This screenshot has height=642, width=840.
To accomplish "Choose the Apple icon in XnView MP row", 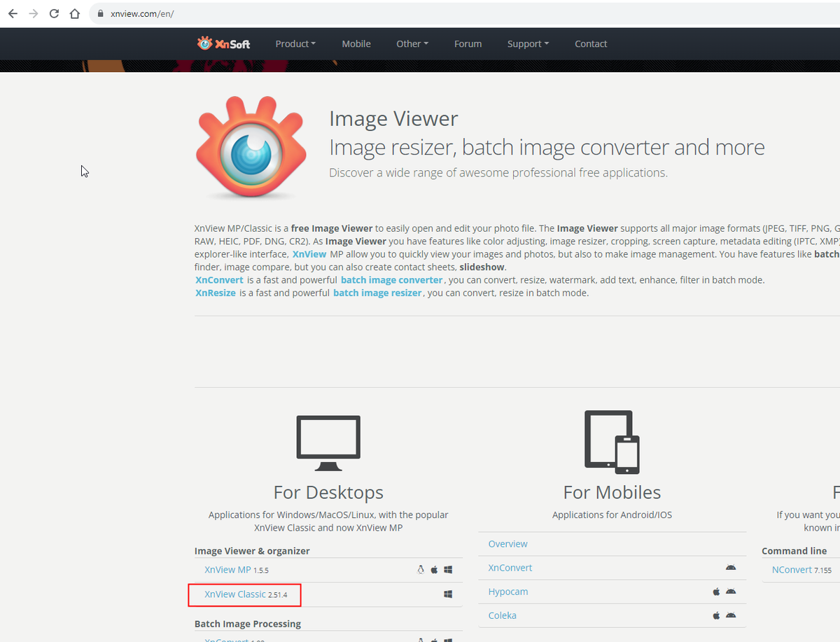I will [434, 570].
